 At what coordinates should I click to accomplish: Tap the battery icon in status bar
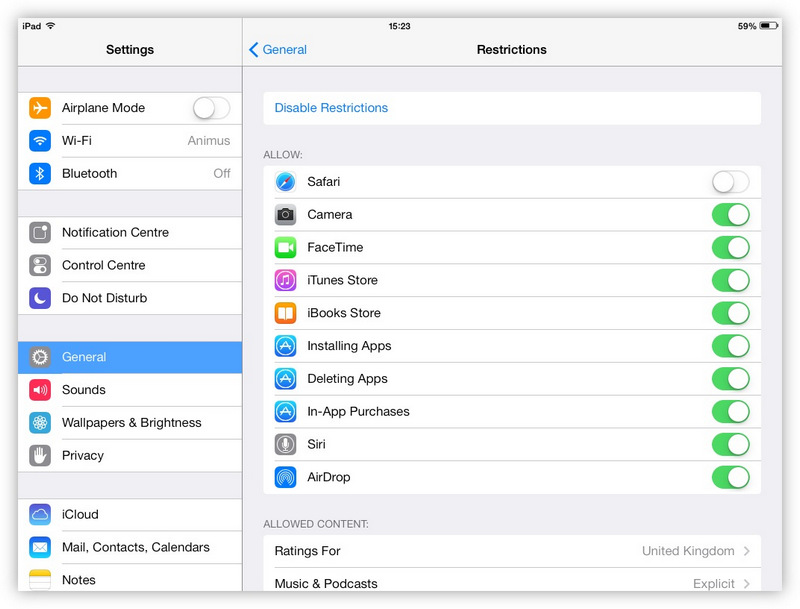769,26
